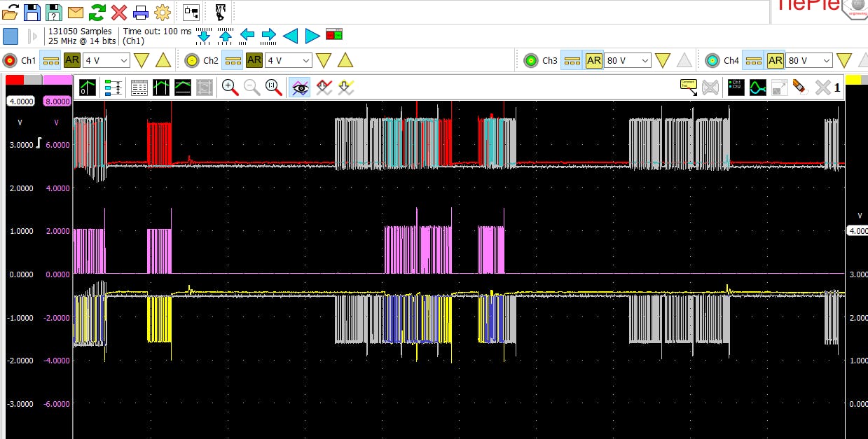Screen dimensions: 868x439
Task: Click the green refresh arrows icon
Action: 97,12
